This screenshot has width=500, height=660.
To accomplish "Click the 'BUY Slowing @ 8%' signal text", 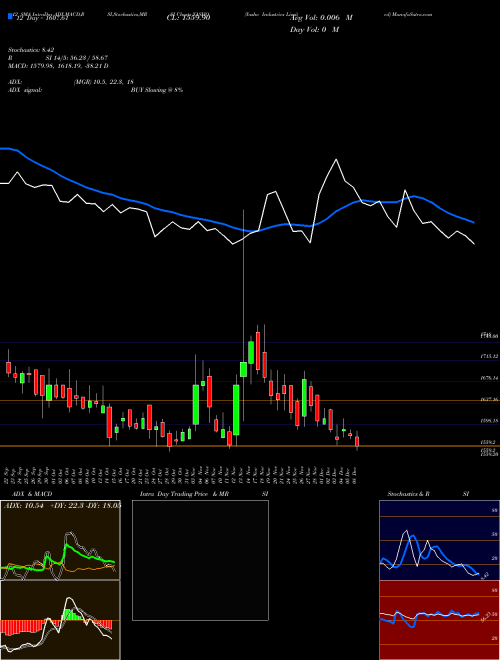I will pos(157,90).
